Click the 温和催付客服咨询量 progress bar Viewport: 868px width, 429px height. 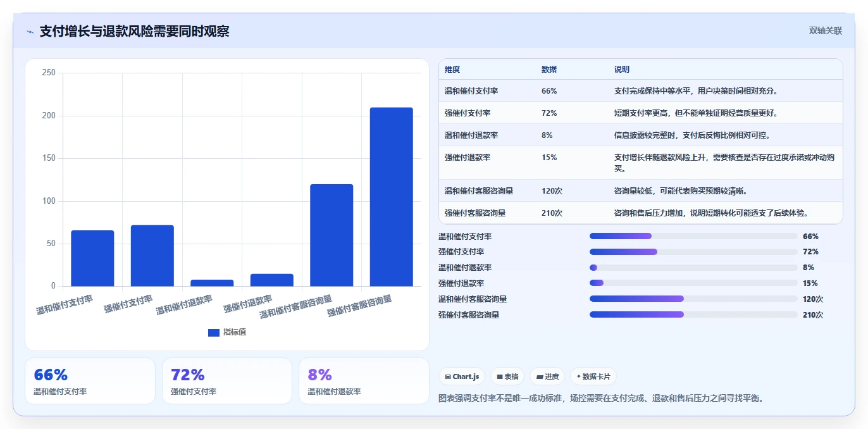[693, 299]
